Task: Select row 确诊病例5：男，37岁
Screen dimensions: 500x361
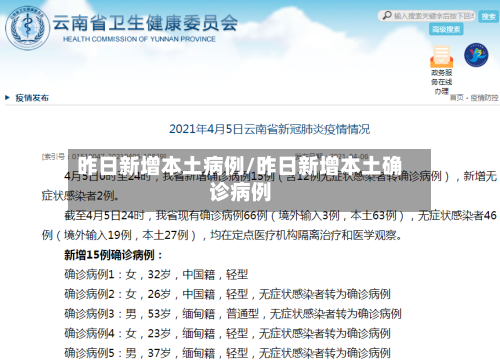Action: pos(227,353)
